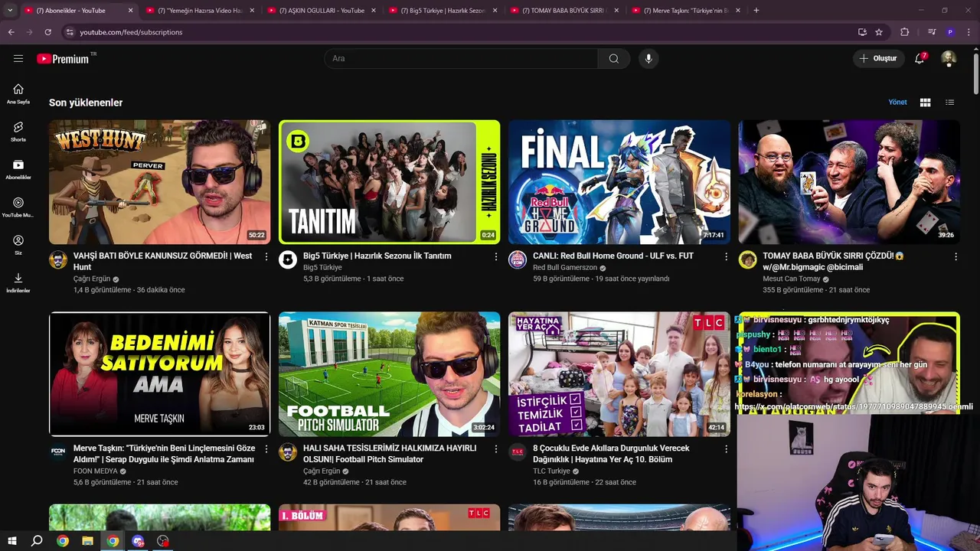Open the media controls icon in toolbar
The width and height of the screenshot is (980, 551).
coord(932,32)
